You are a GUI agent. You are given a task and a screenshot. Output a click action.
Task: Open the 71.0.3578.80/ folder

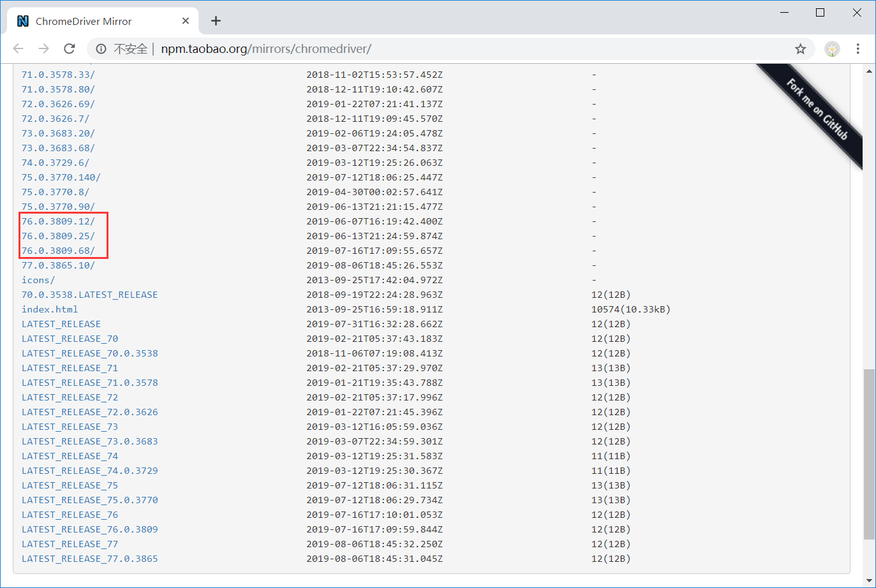point(58,89)
